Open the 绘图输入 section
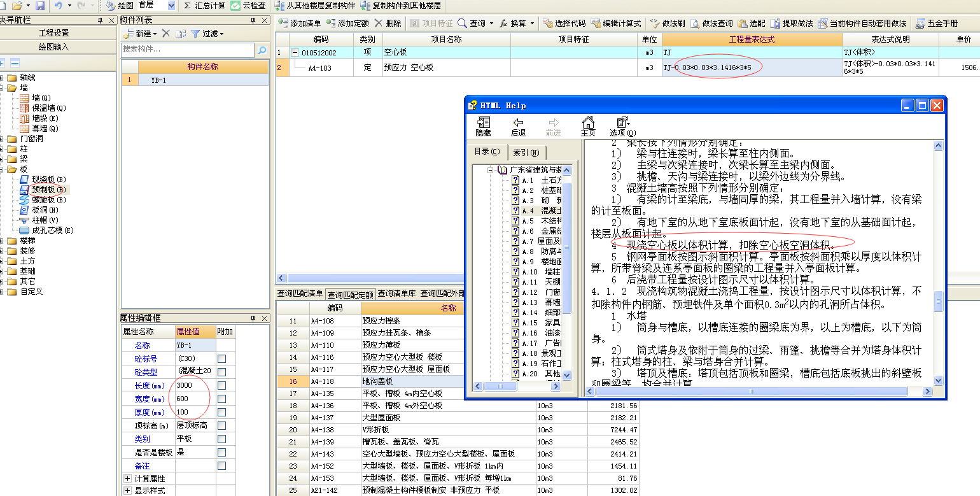Screen dimensions: 980x496 coord(54,46)
